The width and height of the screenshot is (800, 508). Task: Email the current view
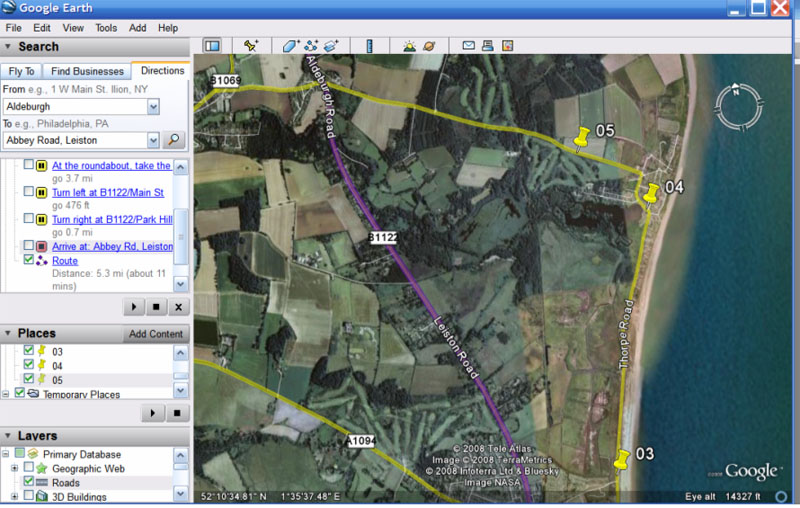468,46
